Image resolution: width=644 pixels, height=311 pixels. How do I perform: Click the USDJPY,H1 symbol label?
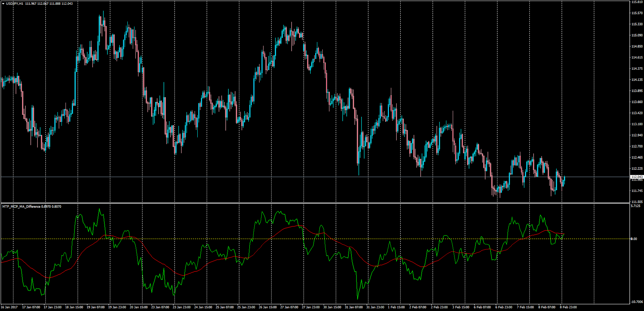coord(15,4)
